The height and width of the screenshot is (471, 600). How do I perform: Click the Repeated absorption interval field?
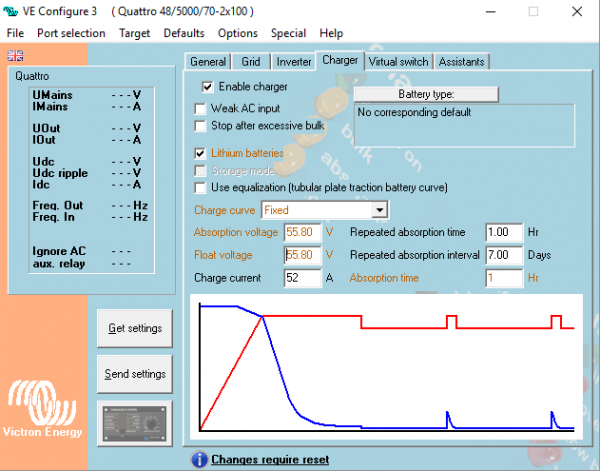pos(502,255)
